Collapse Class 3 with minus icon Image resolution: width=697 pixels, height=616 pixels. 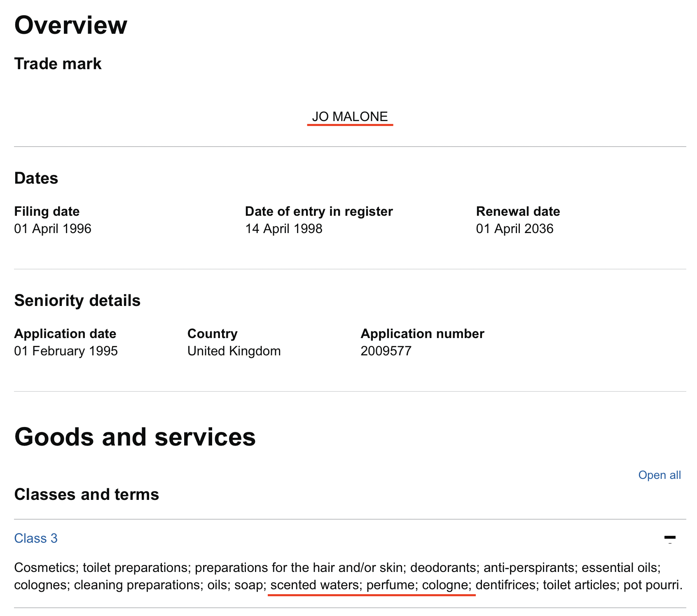point(670,538)
